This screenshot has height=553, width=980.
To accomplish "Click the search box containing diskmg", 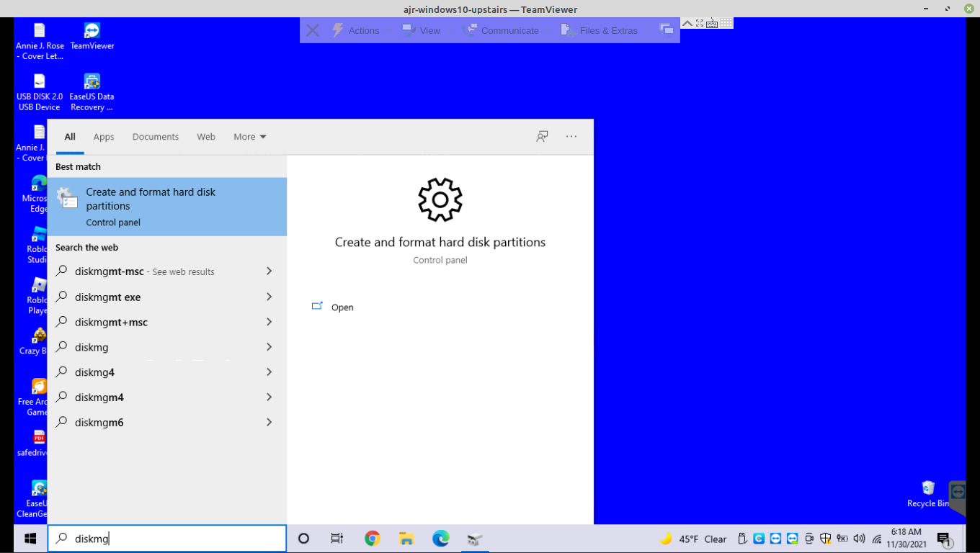I will (173, 539).
